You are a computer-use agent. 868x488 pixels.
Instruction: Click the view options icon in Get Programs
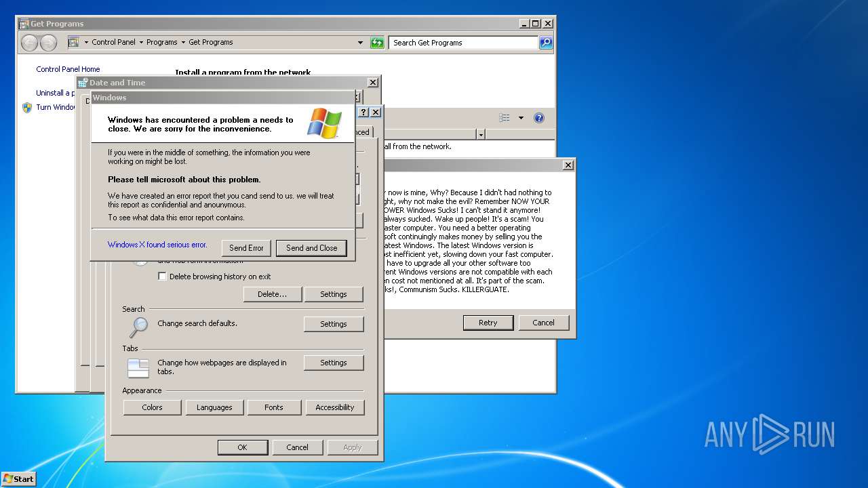tap(505, 118)
